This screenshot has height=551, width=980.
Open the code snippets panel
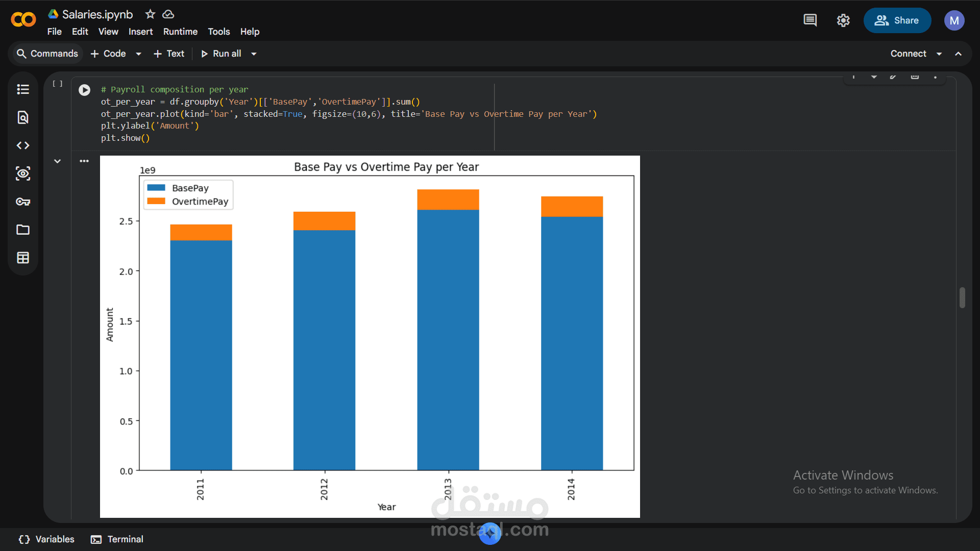click(x=23, y=145)
